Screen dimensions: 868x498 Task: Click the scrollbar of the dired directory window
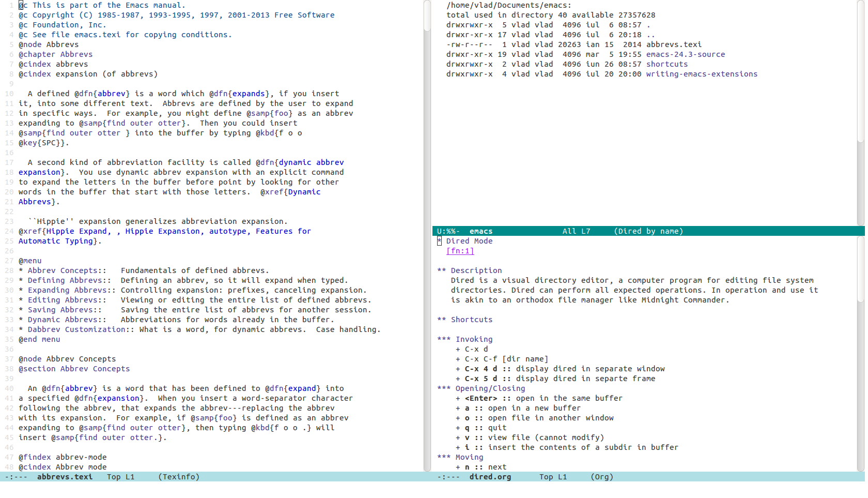click(x=861, y=113)
